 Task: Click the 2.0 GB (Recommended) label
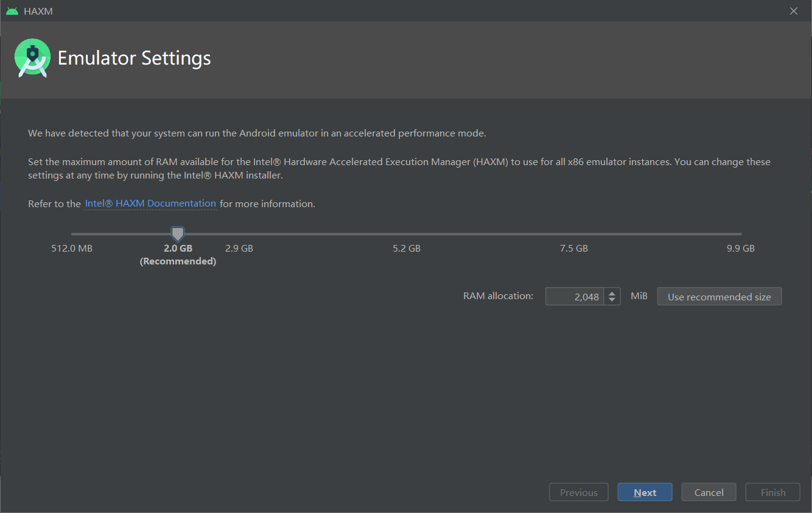pyautogui.click(x=178, y=255)
